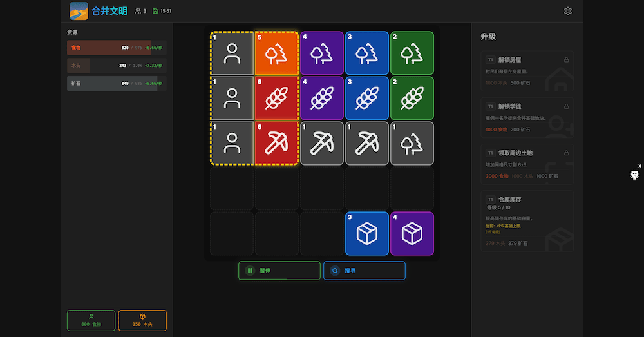Select the purple level 4 storage box tile
Screen dimensions: 644x337
pyautogui.click(x=412, y=233)
